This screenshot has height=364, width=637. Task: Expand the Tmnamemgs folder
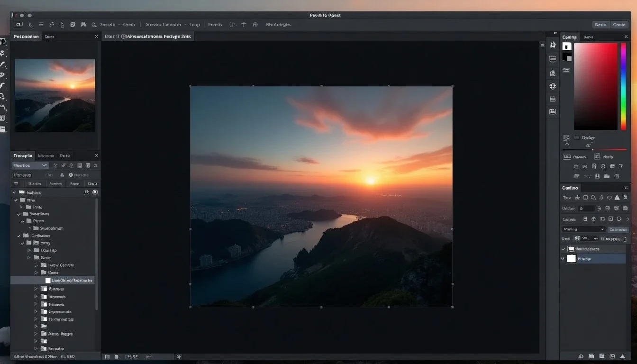click(x=36, y=319)
